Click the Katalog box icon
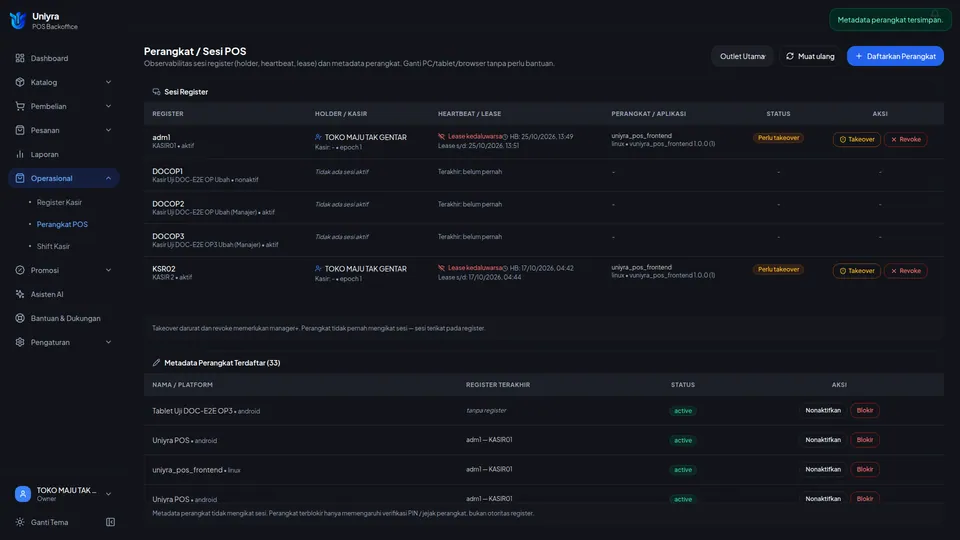This screenshot has width=960, height=540. [x=20, y=82]
